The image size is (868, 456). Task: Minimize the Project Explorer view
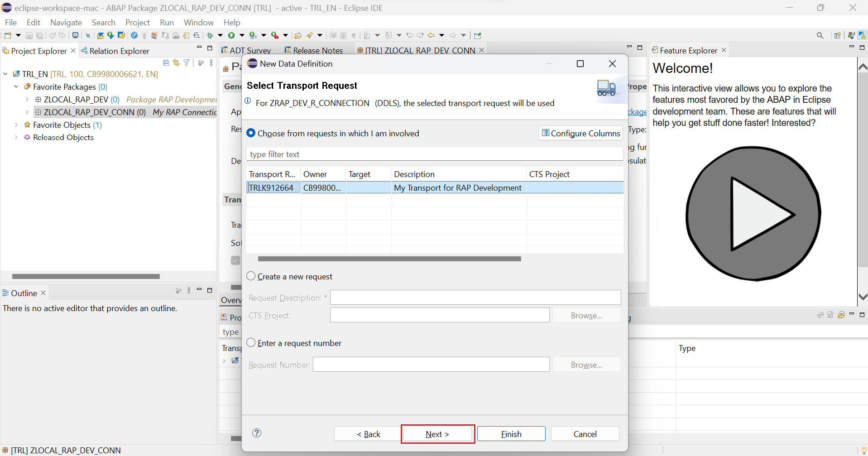(199, 48)
